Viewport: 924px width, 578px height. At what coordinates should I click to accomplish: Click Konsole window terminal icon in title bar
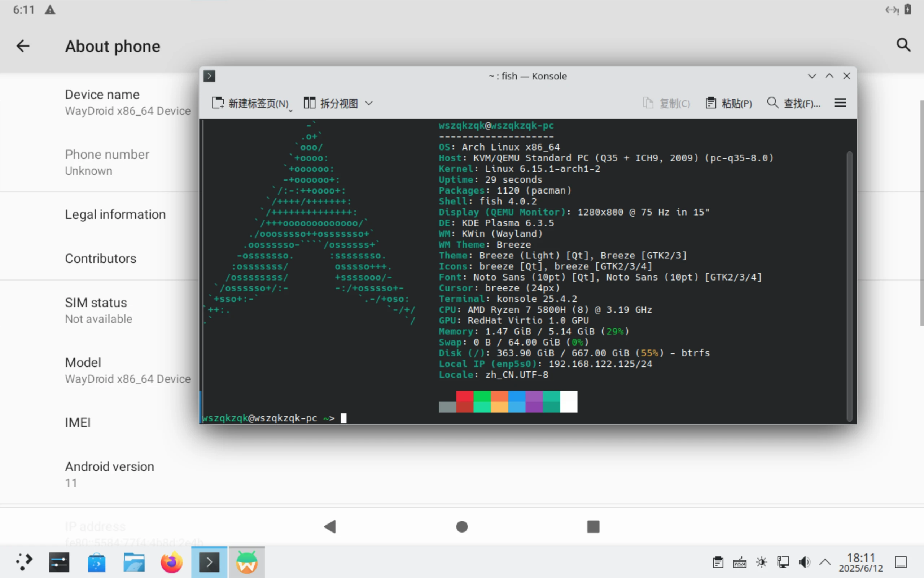point(209,76)
